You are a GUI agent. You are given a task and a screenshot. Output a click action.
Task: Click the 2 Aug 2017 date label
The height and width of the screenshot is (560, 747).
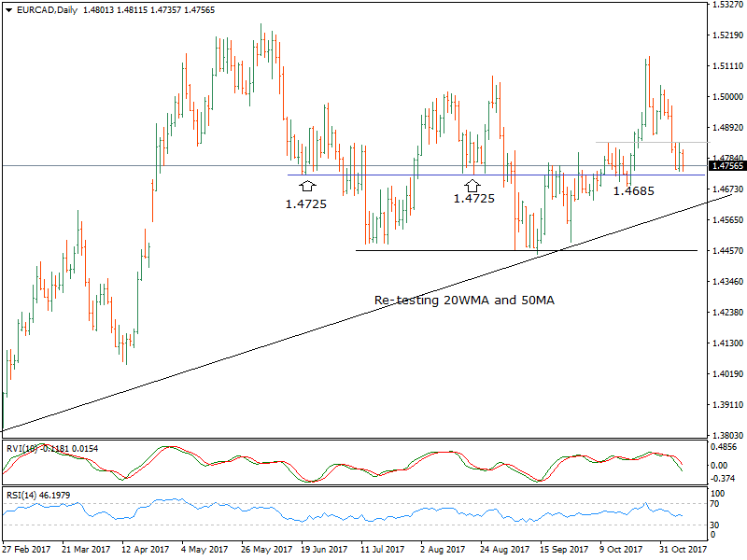pyautogui.click(x=442, y=550)
